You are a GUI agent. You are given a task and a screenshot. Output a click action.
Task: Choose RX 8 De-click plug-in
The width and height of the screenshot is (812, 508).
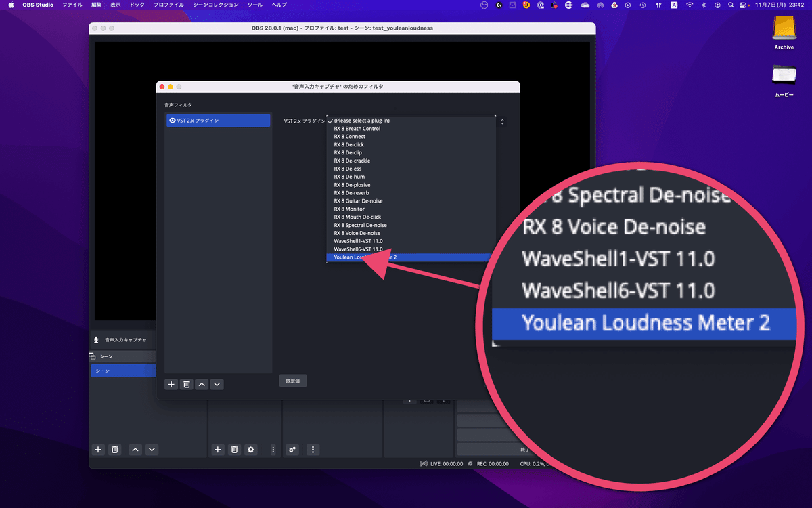pyautogui.click(x=411, y=145)
